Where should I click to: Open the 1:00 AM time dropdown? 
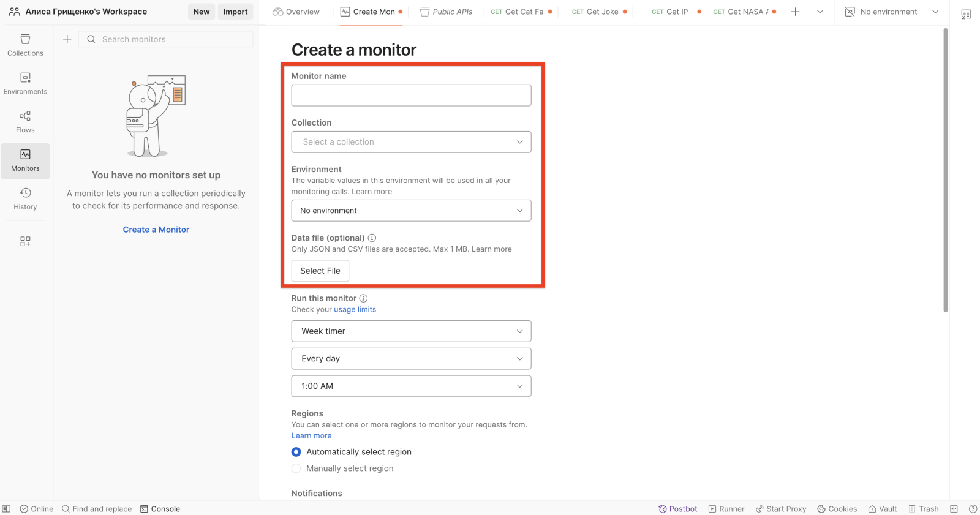click(411, 386)
